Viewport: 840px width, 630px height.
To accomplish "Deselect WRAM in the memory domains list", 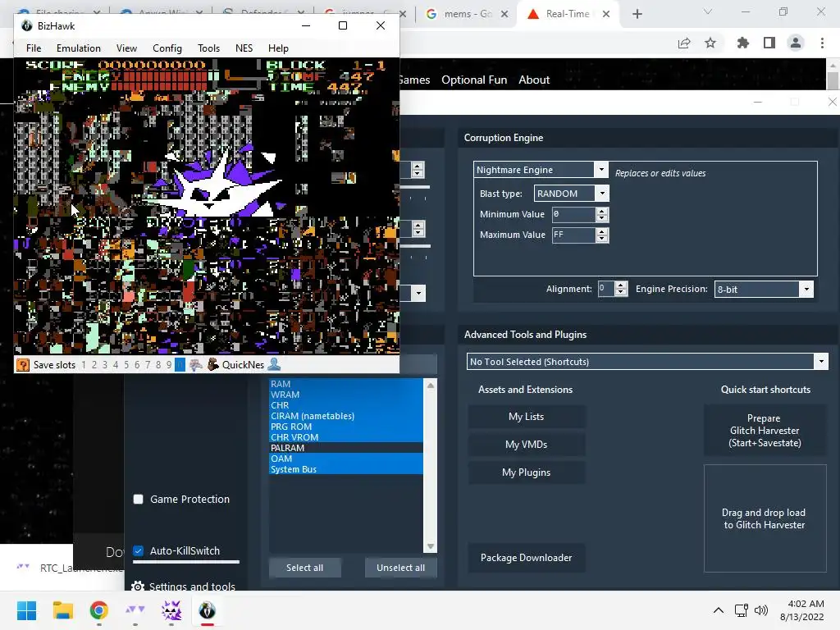I will (346, 395).
